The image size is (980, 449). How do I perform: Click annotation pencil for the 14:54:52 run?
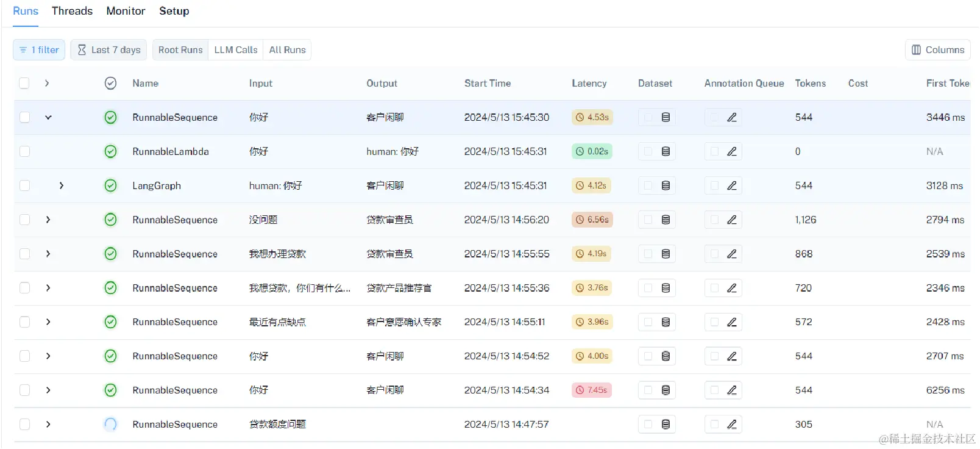[x=732, y=356]
